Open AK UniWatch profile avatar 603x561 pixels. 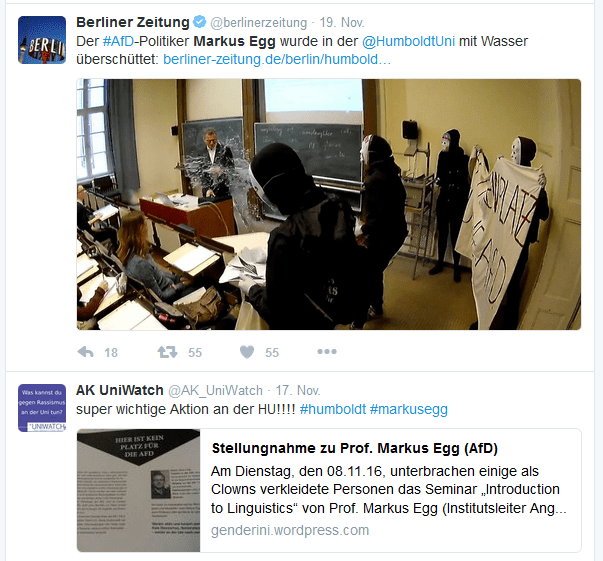42,408
